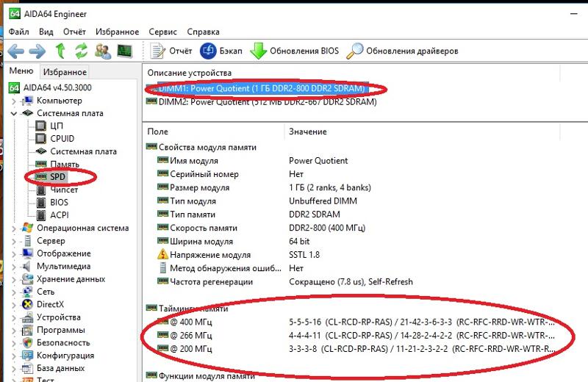This screenshot has height=382, width=588.
Task: Click the Мультимедиа speaker icon
Action: click(26, 266)
